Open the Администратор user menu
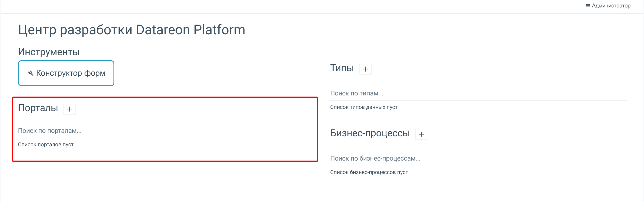This screenshot has height=202, width=644. click(611, 6)
